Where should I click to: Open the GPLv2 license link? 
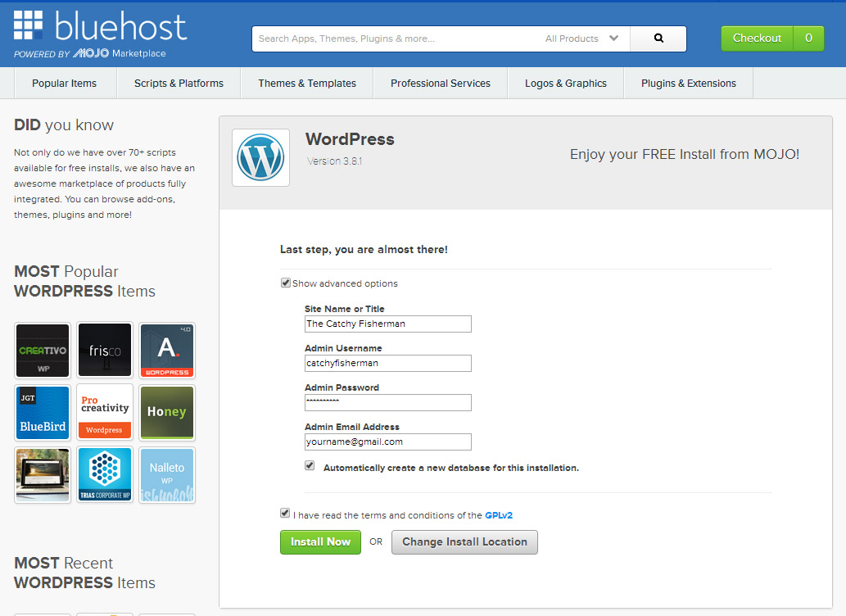click(499, 515)
